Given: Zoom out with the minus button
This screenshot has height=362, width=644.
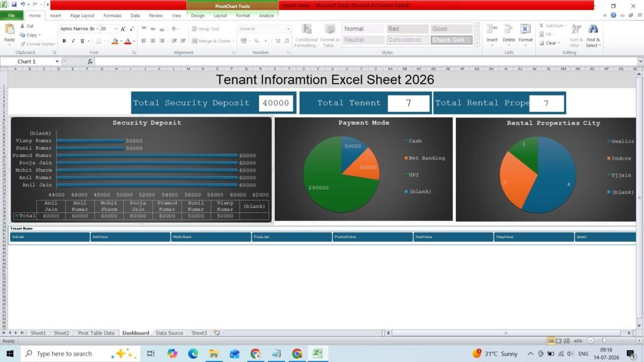Looking at the screenshot, I should pos(591,341).
